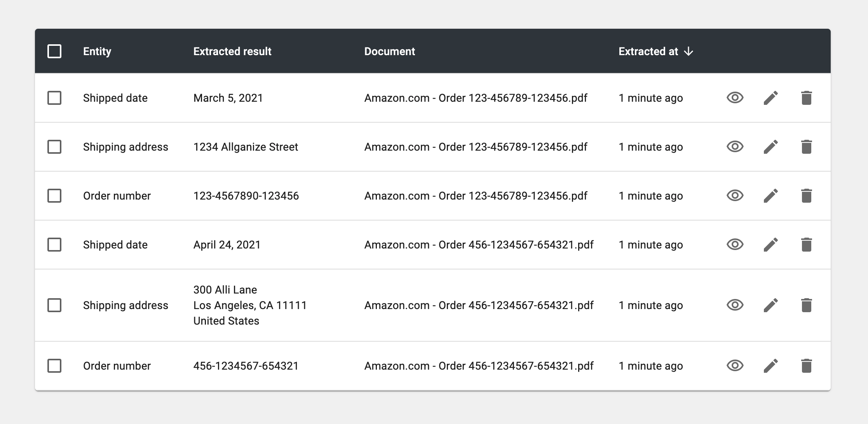The height and width of the screenshot is (424, 868).
Task: Select the 1234 Allganize Street row checkbox
Action: (54, 147)
